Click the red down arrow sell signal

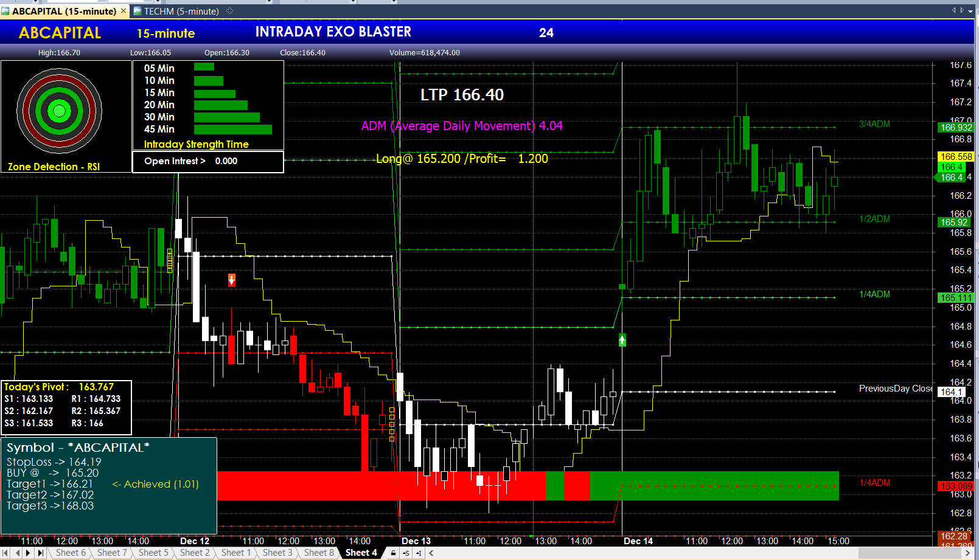[x=232, y=280]
